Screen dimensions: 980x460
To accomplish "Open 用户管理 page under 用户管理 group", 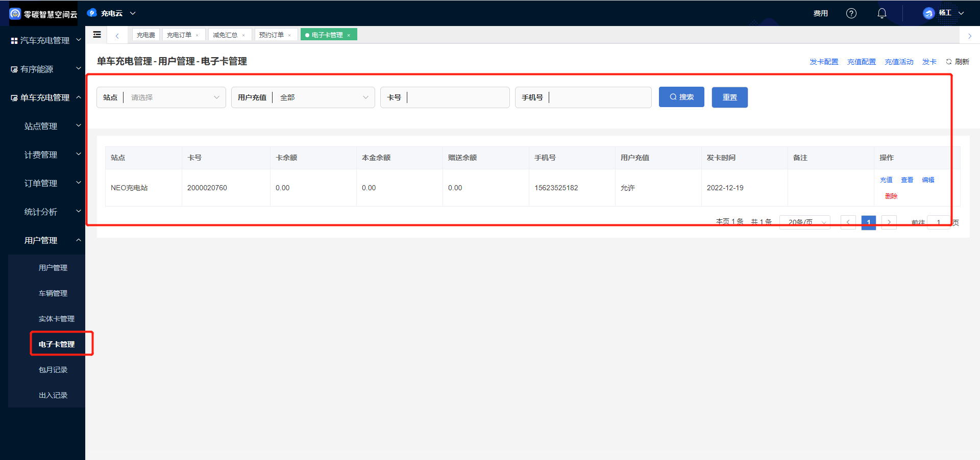I will click(53, 268).
